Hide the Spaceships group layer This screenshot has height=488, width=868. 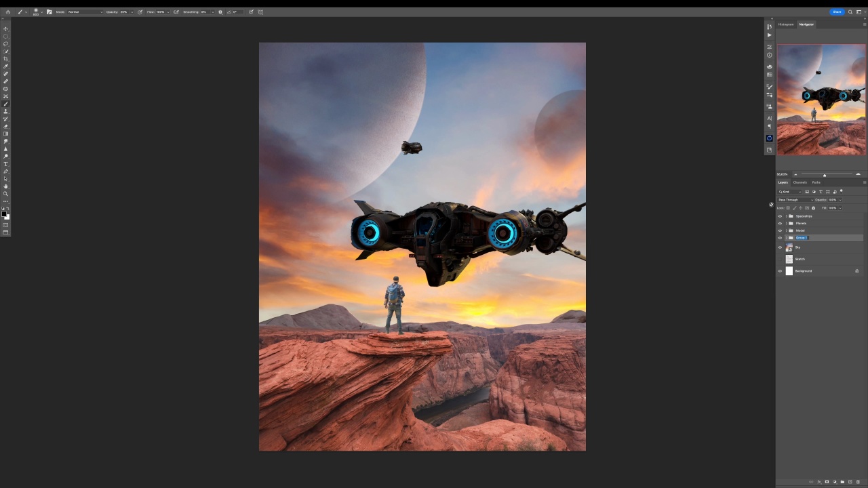[780, 216]
